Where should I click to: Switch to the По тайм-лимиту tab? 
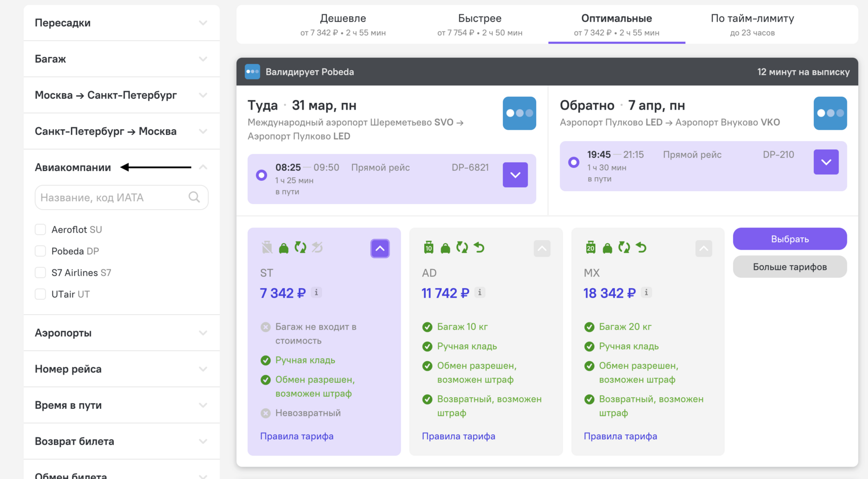pyautogui.click(x=753, y=25)
